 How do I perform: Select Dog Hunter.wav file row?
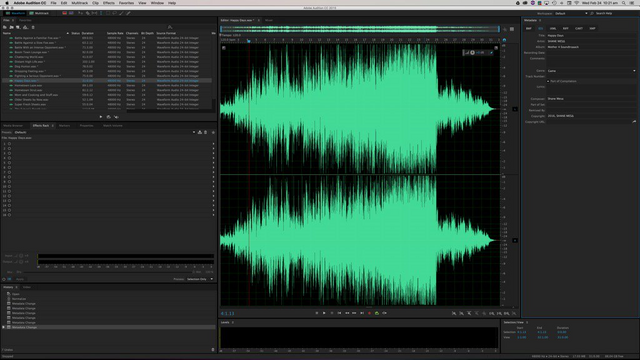coord(107,67)
